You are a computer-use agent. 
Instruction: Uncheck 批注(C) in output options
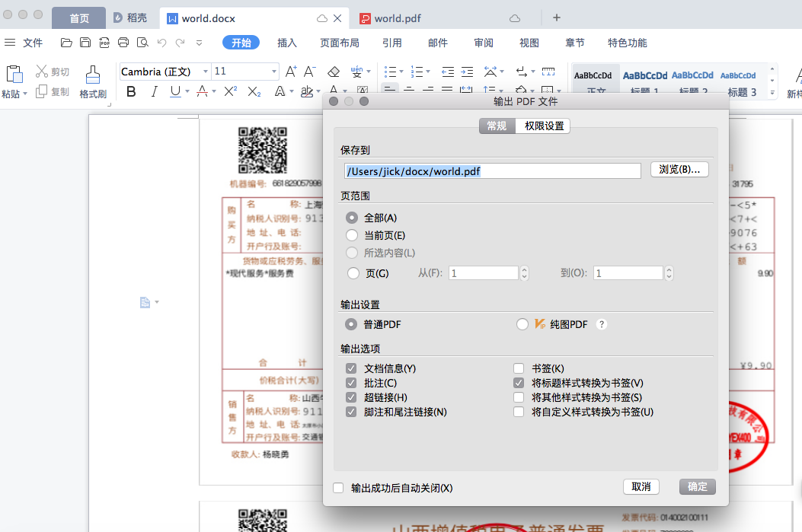click(351, 383)
